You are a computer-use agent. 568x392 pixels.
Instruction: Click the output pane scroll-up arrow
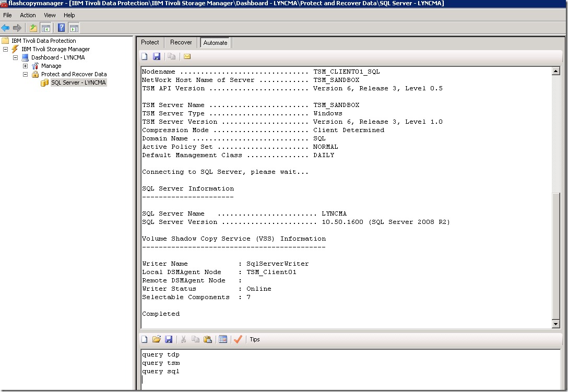[x=556, y=72]
